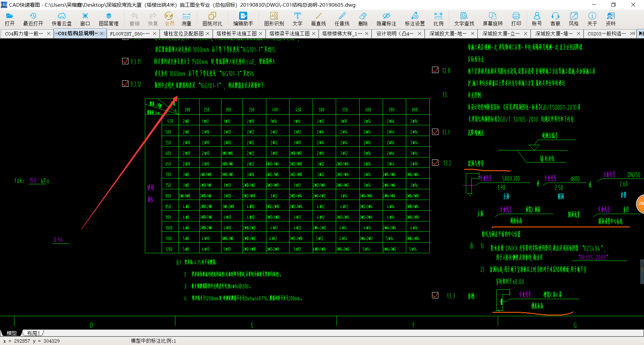Select the 删除 eraser tool
Screen dimensions: 644x345
363,19
